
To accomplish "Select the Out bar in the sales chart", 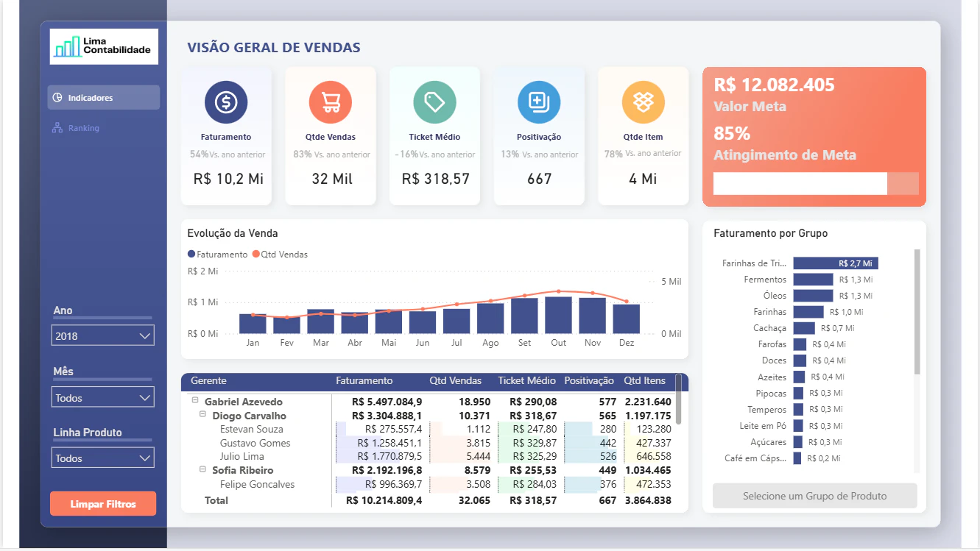I will coord(559,316).
